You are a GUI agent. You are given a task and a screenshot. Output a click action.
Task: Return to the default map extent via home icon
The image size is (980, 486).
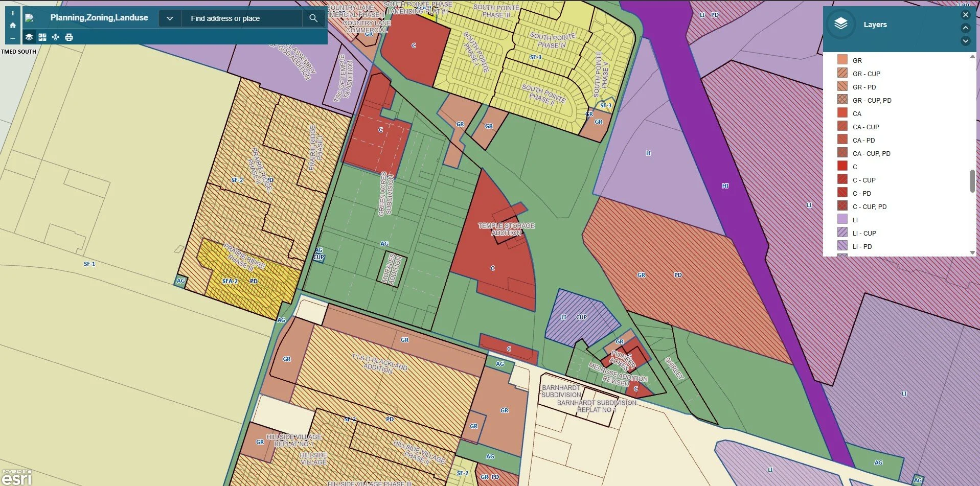pos(13,25)
